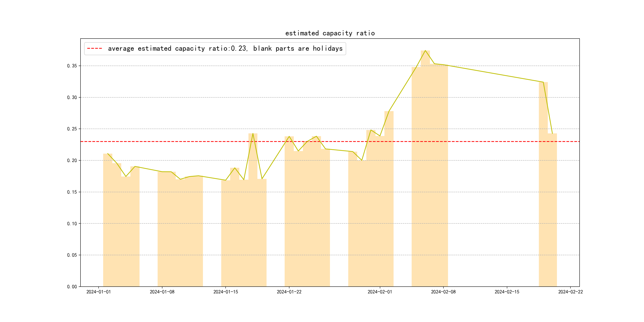
Task: Click the 0.00 y-axis tick label
Action: click(72, 287)
